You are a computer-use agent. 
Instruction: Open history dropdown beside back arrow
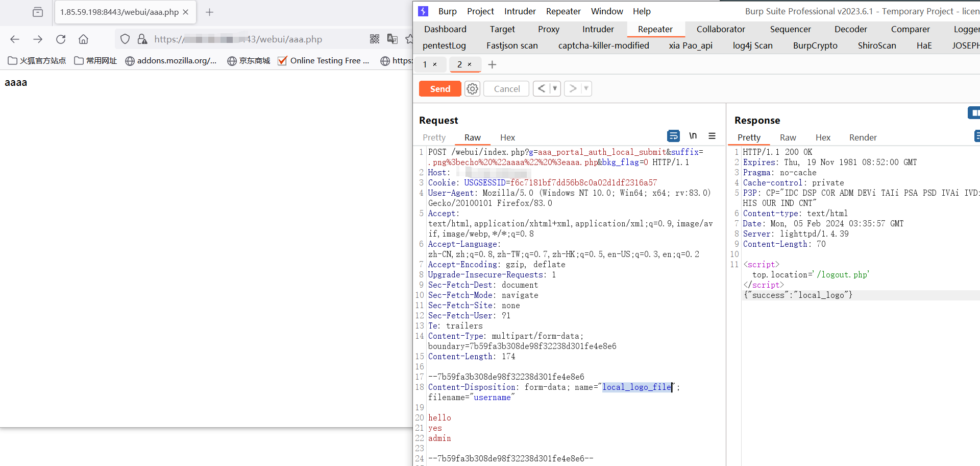click(555, 89)
